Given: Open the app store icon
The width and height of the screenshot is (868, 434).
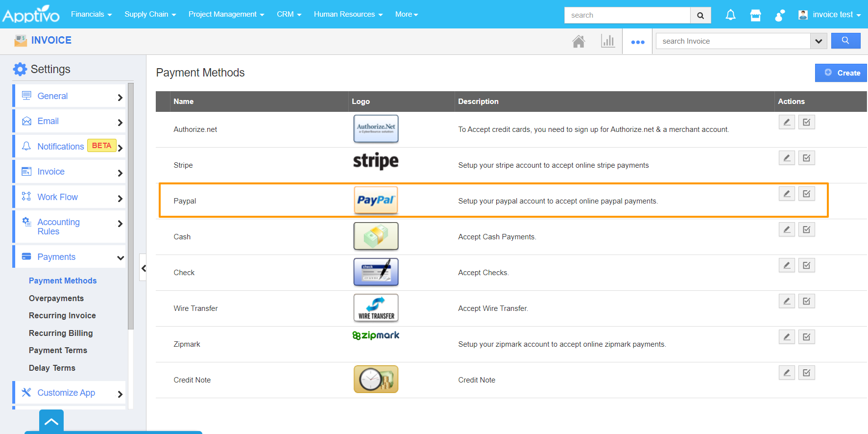Looking at the screenshot, I should coord(755,15).
